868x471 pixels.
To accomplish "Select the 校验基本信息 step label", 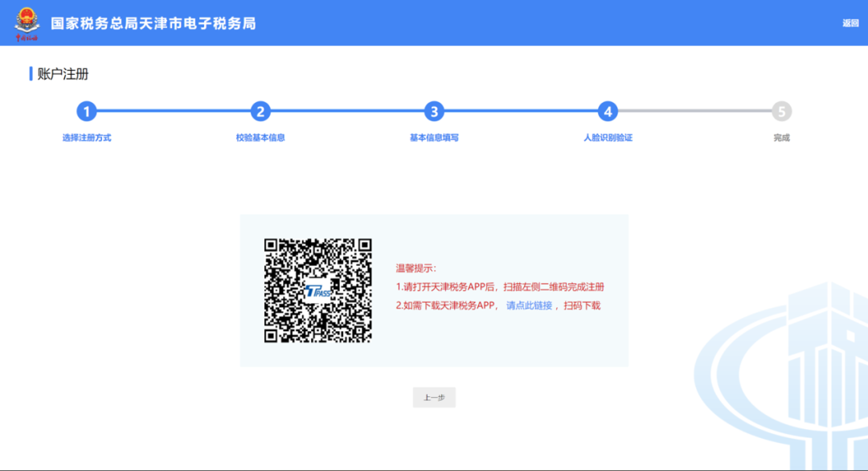I will coord(260,137).
